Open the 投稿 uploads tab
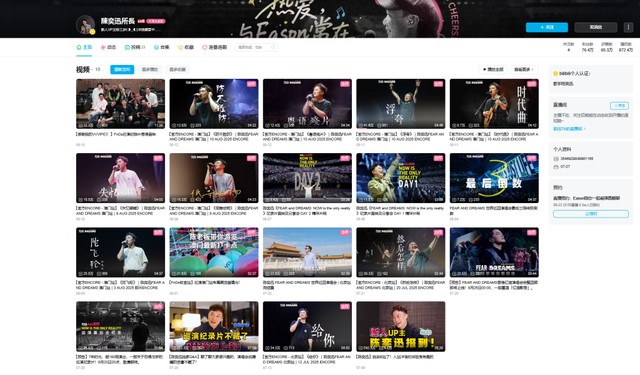 point(135,47)
